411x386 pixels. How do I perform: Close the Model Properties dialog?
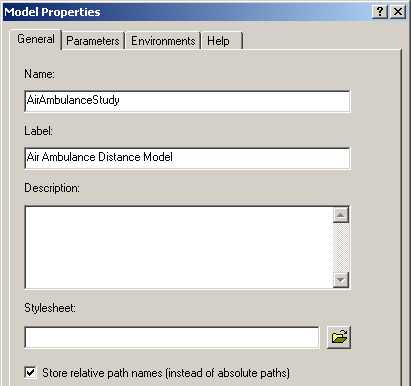[x=398, y=12]
